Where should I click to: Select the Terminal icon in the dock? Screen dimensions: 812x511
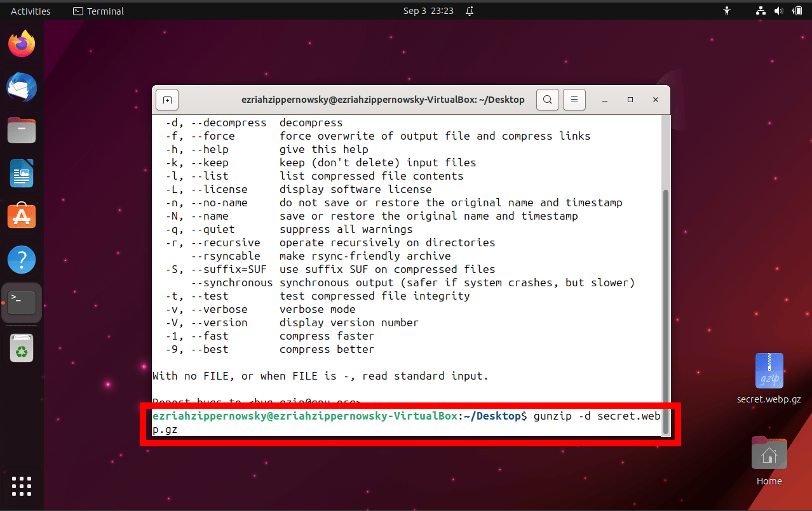pyautogui.click(x=21, y=303)
